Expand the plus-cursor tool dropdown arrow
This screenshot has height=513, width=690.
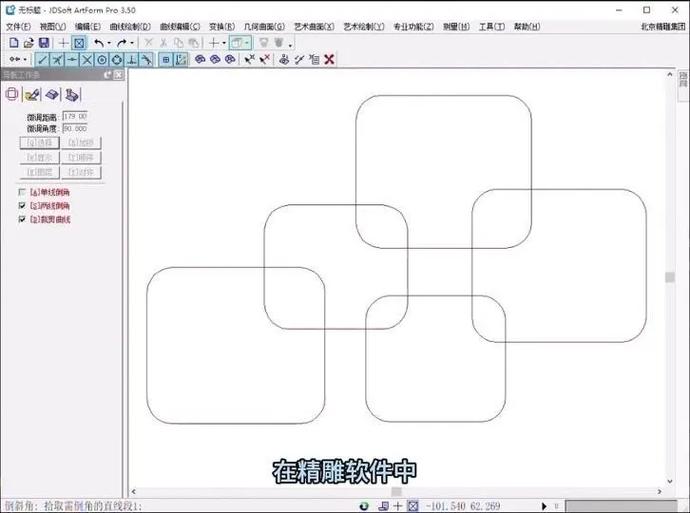pyautogui.click(x=224, y=43)
